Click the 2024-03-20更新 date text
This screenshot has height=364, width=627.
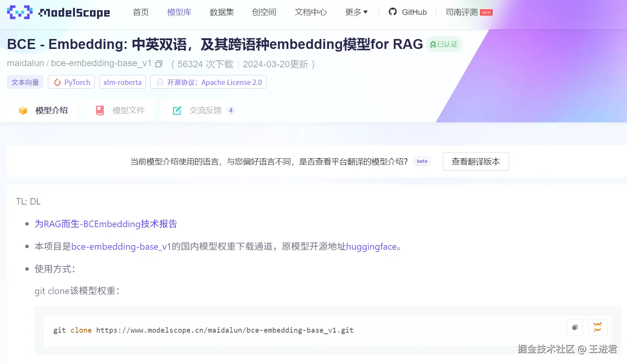[276, 64]
